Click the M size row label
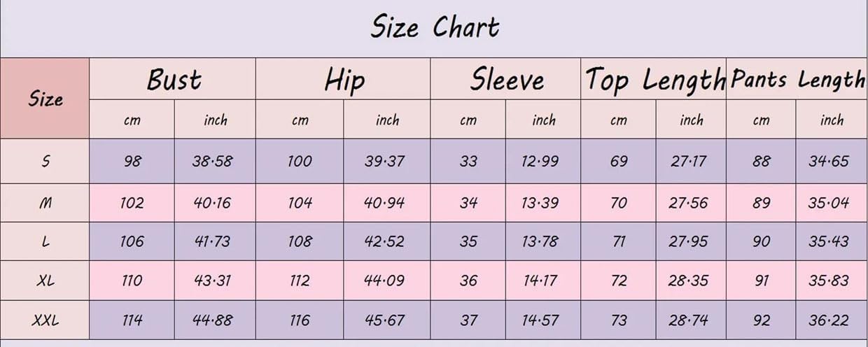This screenshot has height=347, width=868. [45, 203]
